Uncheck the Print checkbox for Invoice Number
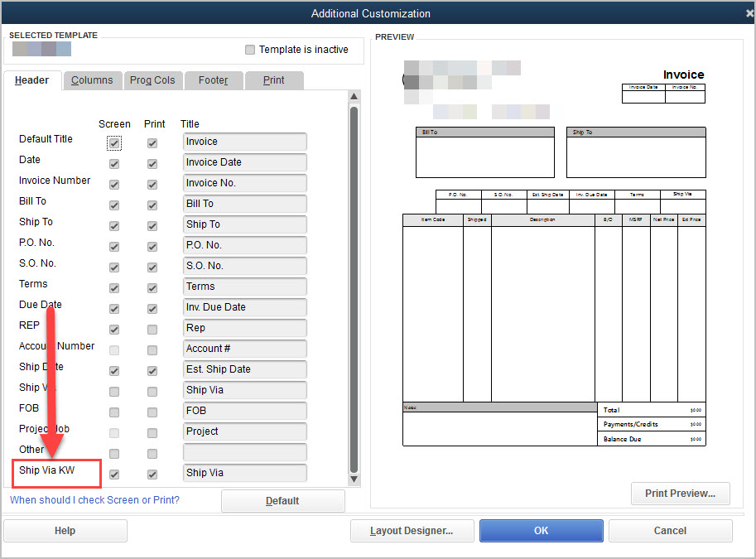Image resolution: width=756 pixels, height=559 pixels. (152, 184)
